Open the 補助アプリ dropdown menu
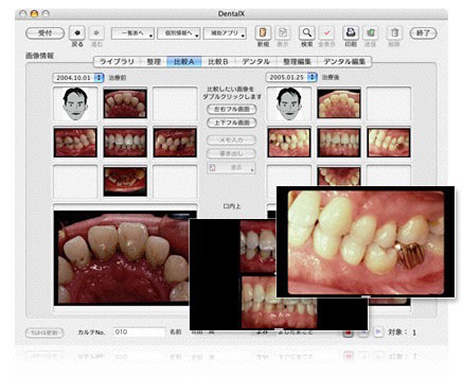Viewport: 468px width, 380px height. pos(225,33)
